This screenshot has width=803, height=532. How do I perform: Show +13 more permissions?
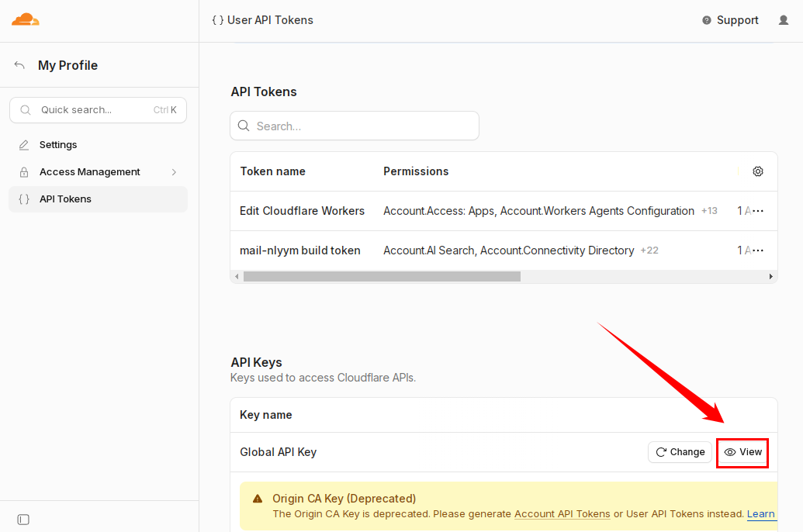click(709, 211)
